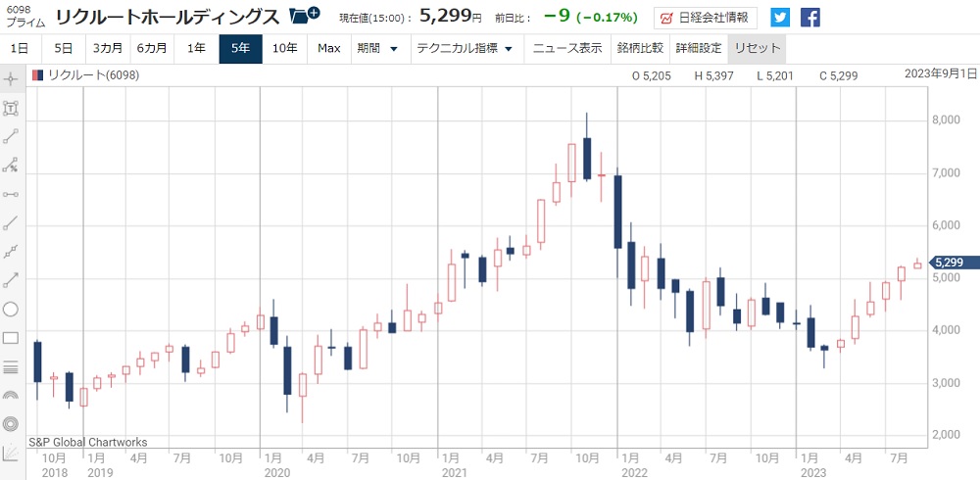The image size is (980, 480).
Task: Switch chart to 1年 range
Action: point(196,48)
